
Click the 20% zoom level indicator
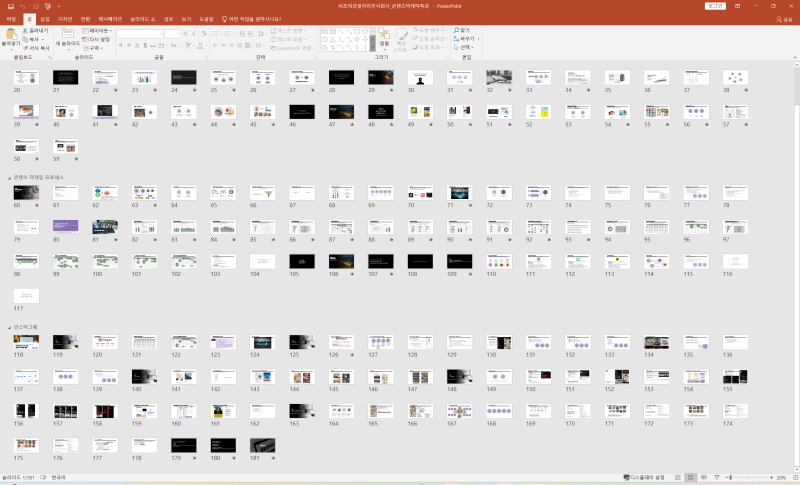(x=781, y=478)
